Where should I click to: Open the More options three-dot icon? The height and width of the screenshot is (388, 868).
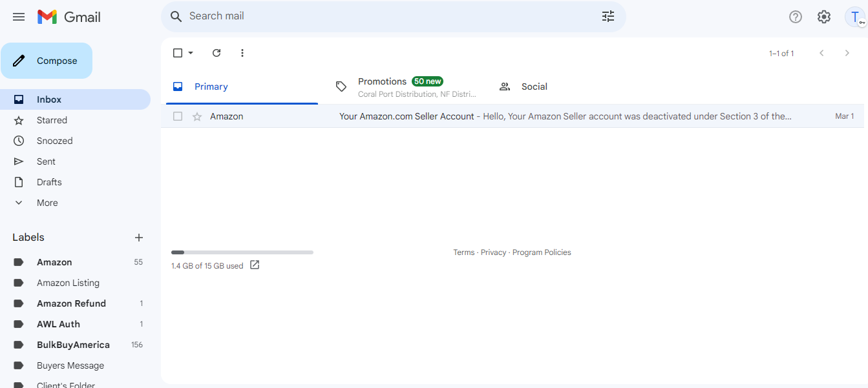point(242,53)
